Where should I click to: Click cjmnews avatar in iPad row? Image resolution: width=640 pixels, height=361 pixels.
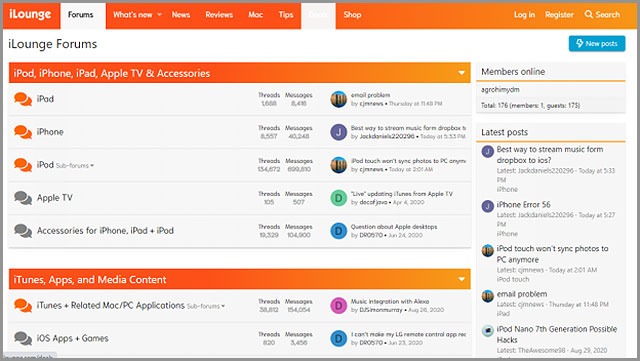tap(338, 99)
